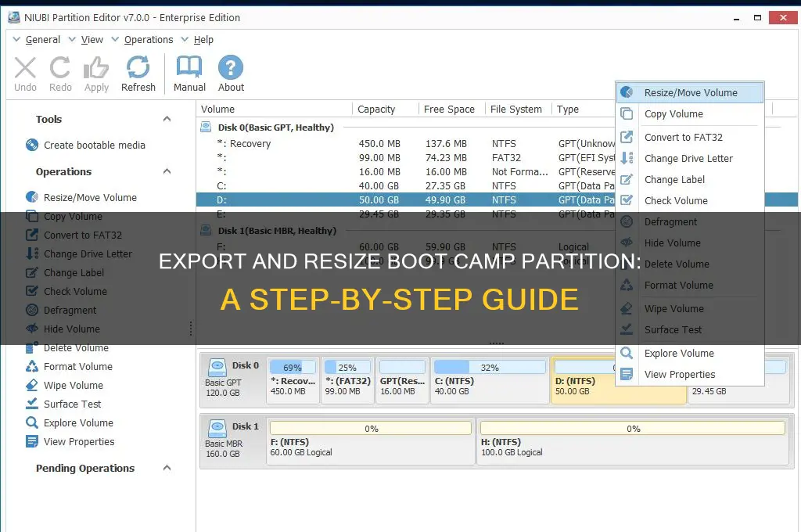The width and height of the screenshot is (801, 532).
Task: Click the Copy Volume icon in context menu
Action: click(x=627, y=113)
